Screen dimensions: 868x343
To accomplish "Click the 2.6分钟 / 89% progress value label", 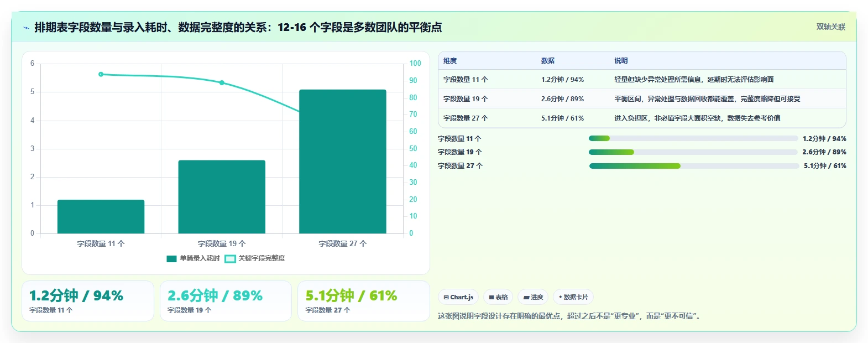I will click(x=824, y=152).
